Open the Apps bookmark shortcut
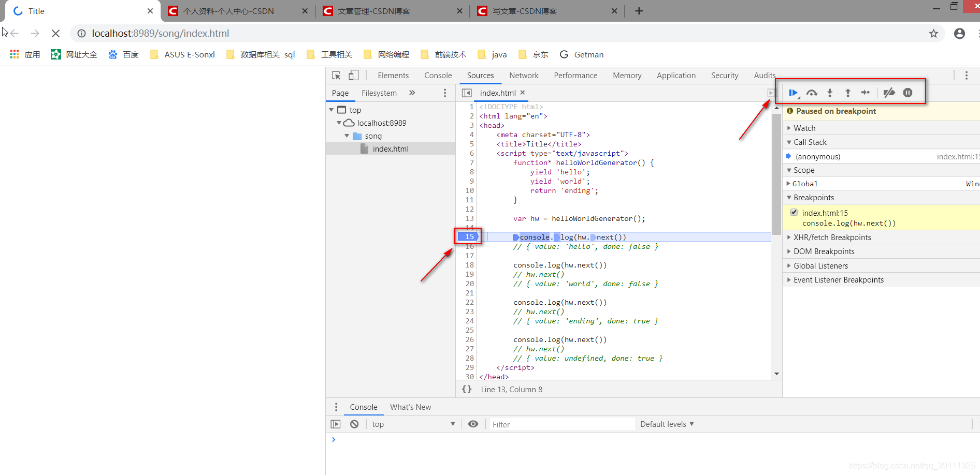 25,54
